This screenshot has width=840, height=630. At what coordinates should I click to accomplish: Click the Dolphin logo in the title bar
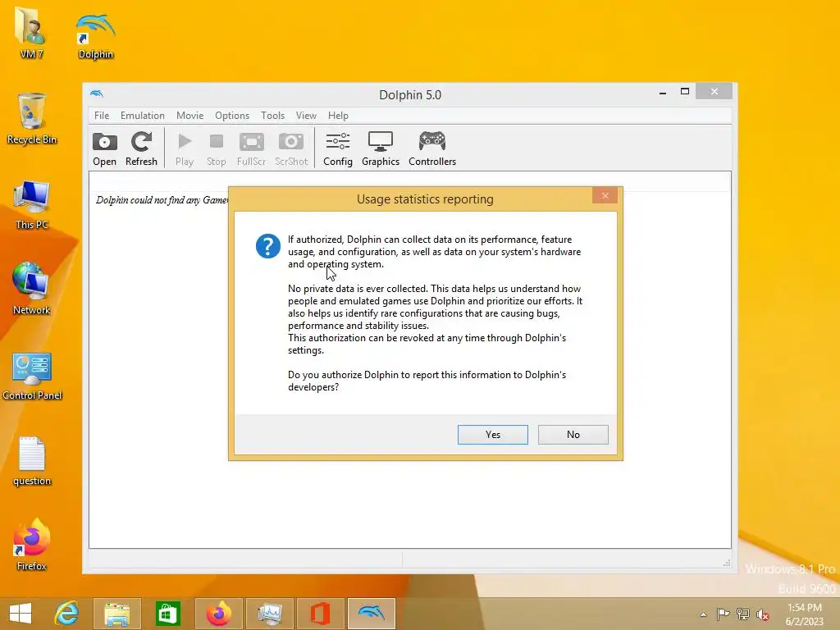coord(97,94)
